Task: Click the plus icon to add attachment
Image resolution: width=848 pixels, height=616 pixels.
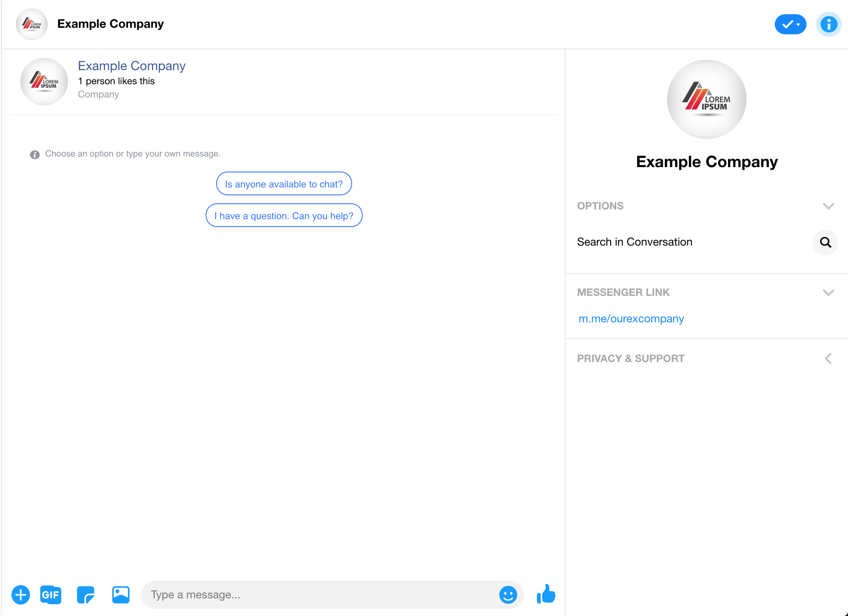Action: (20, 594)
